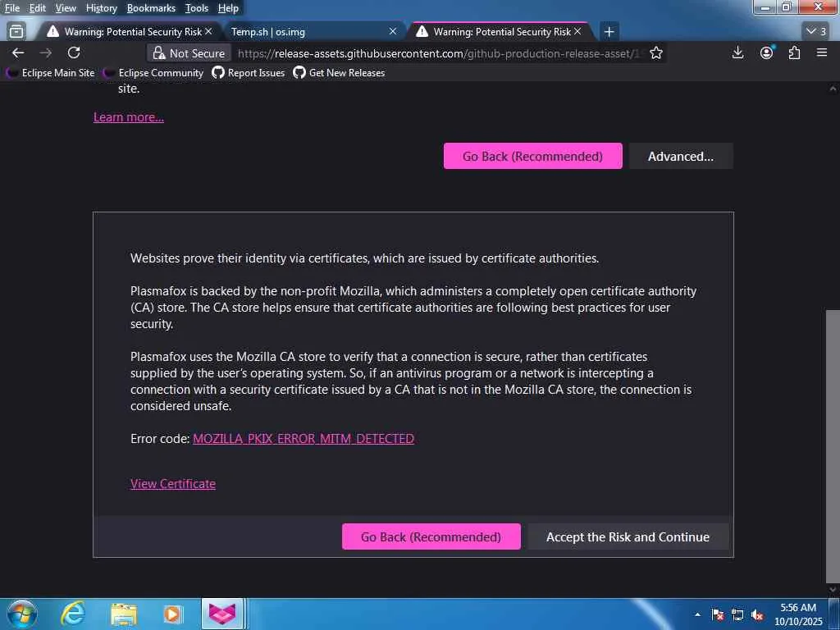Open the account profile icon
840x630 pixels.
767,52
